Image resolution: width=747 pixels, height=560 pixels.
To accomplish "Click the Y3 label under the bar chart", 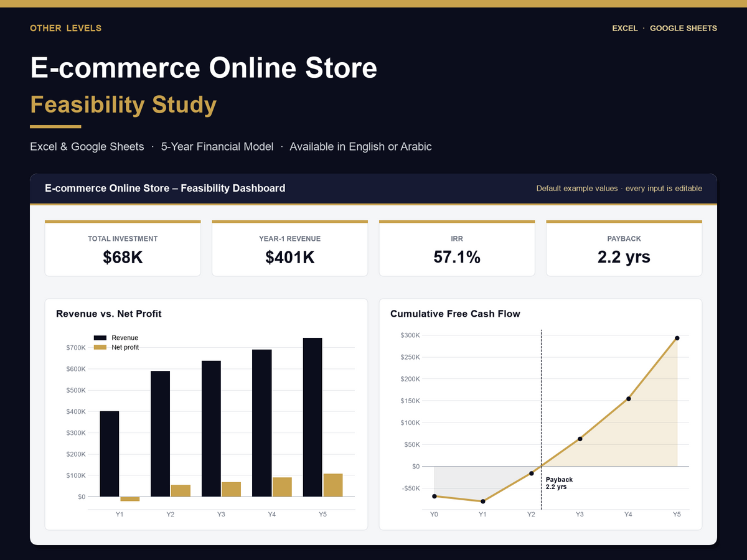I will pos(221,515).
